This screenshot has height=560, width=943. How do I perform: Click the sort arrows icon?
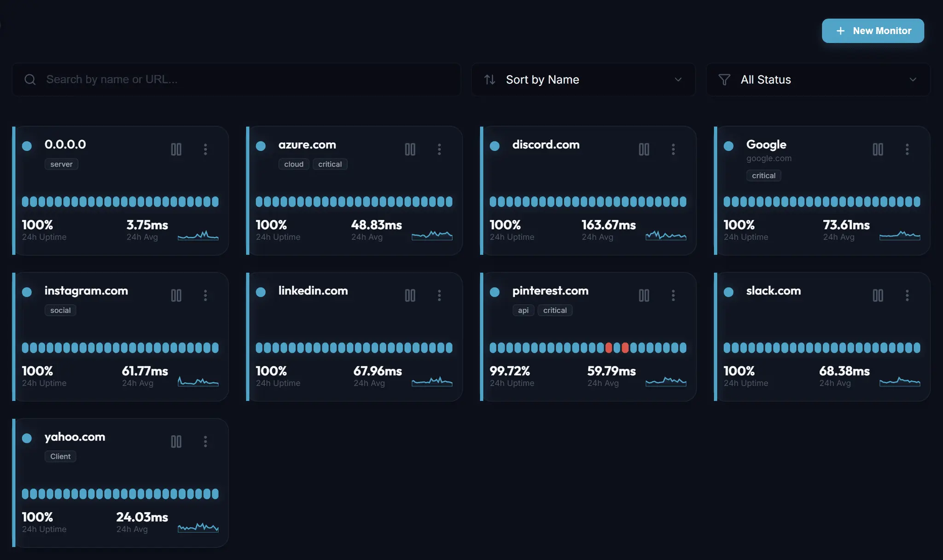click(x=490, y=80)
